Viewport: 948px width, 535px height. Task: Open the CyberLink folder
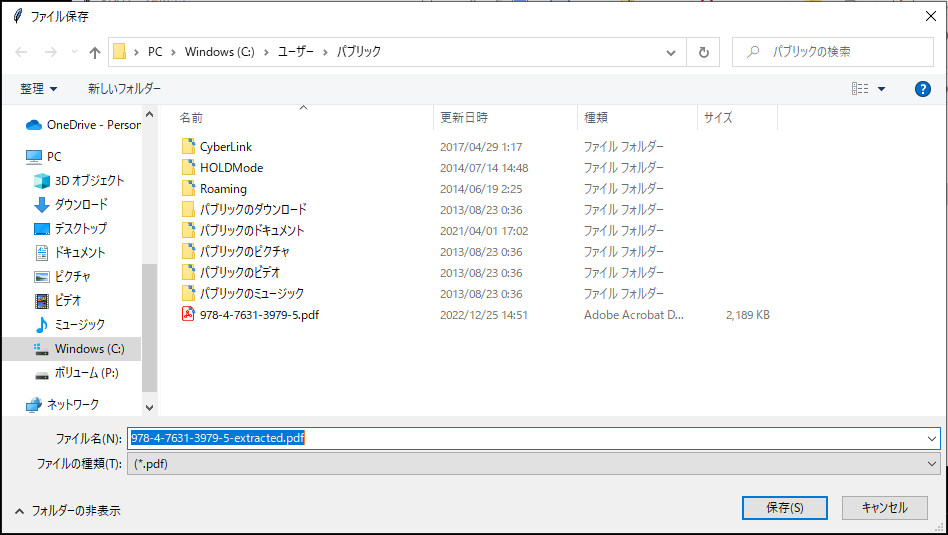225,147
